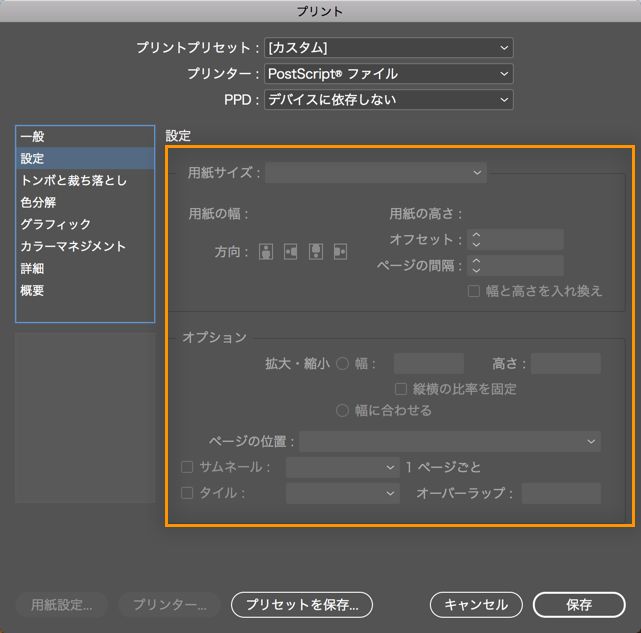Enable the サムネール checkbox
Image resolution: width=641 pixels, height=633 pixels.
187,467
